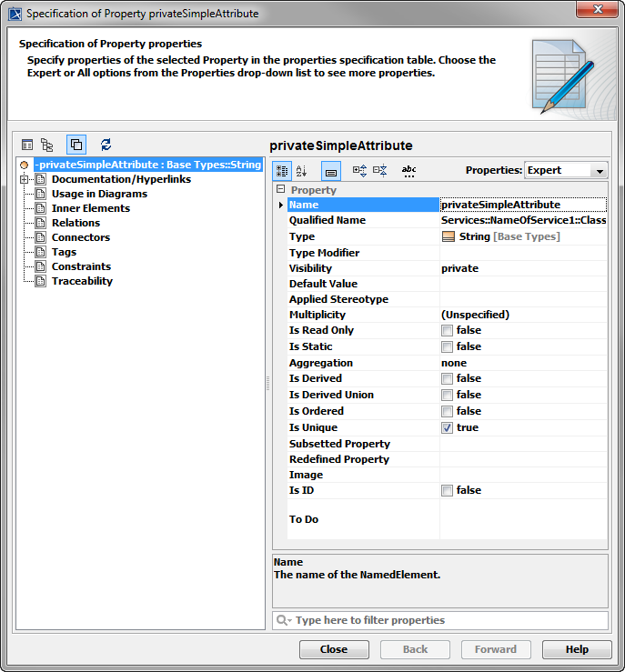The height and width of the screenshot is (672, 625).
Task: Click the collapse all properties icon
Action: pos(379,170)
